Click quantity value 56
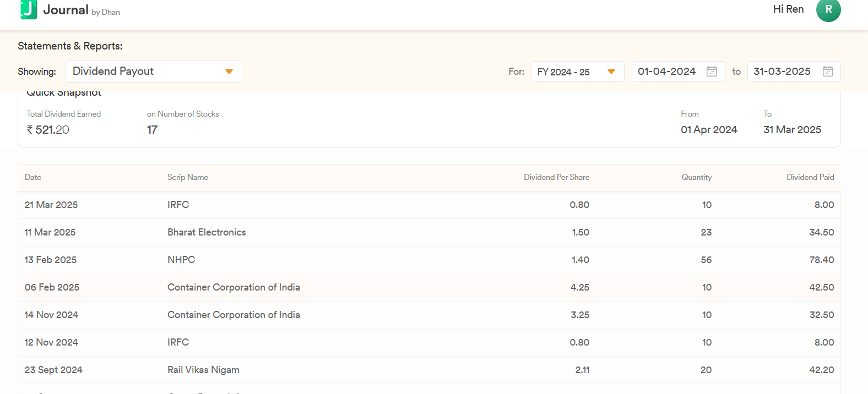Image resolution: width=868 pixels, height=394 pixels. 706,260
